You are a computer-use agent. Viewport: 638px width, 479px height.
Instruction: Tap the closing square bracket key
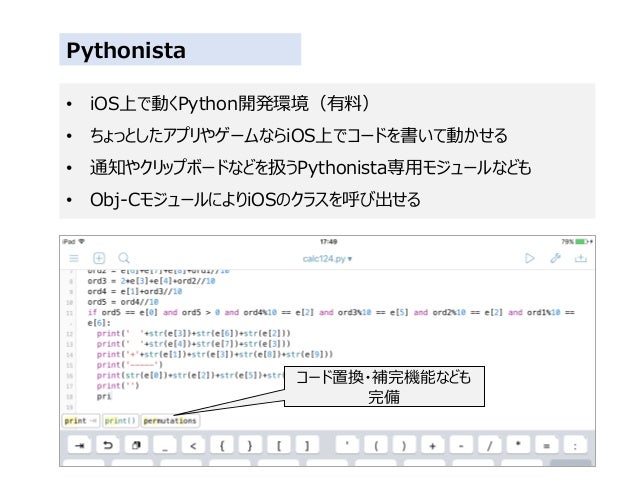307,445
